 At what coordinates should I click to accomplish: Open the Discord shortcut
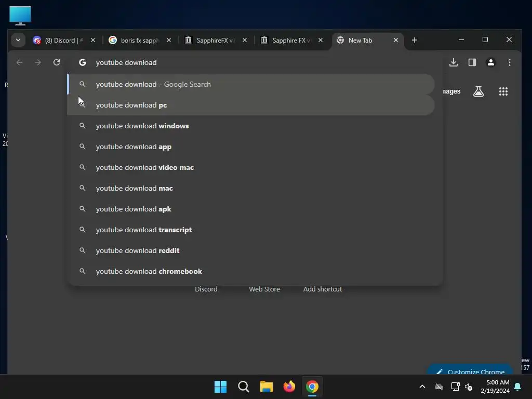(x=206, y=289)
